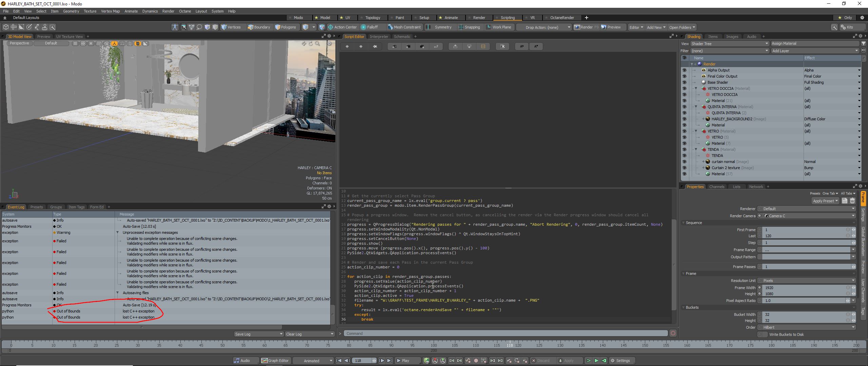Toggle visibility of TENDA material group
Image resolution: width=868 pixels, height=366 pixels.
coord(684,149)
